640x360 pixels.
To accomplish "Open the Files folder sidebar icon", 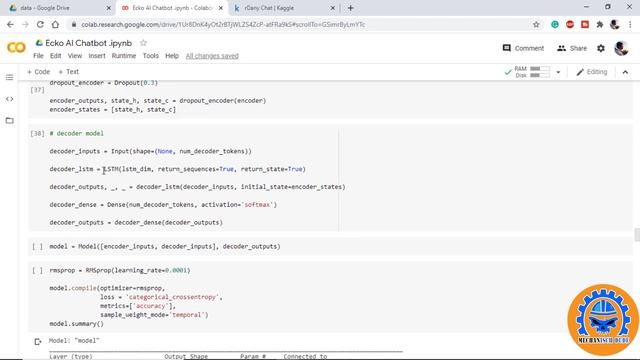I will click(9, 120).
